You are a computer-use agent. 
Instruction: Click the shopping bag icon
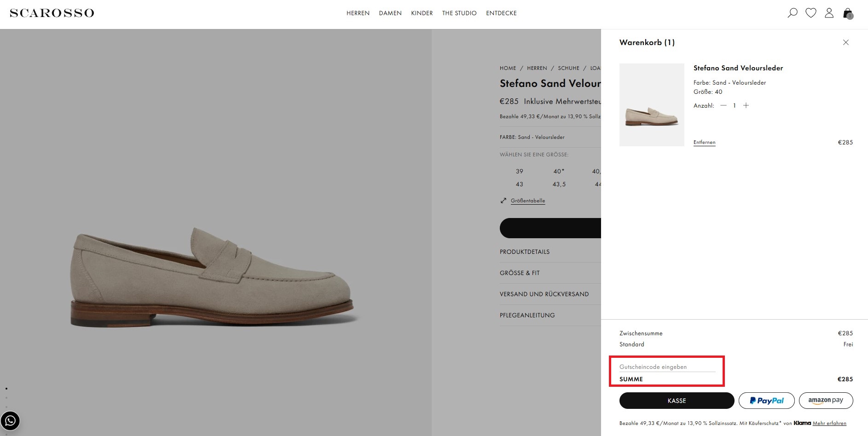point(848,13)
